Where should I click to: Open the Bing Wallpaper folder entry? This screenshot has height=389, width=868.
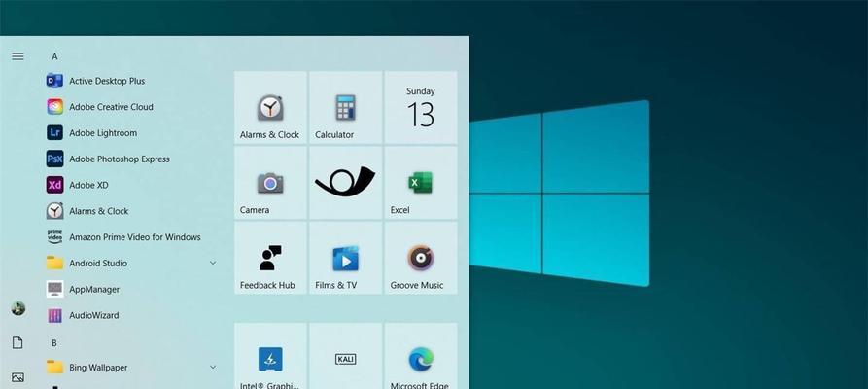(x=130, y=368)
